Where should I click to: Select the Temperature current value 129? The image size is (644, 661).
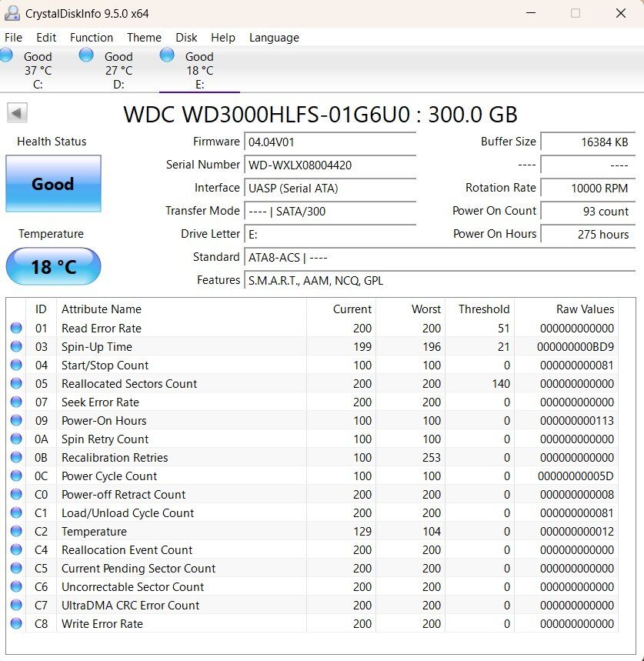(362, 531)
